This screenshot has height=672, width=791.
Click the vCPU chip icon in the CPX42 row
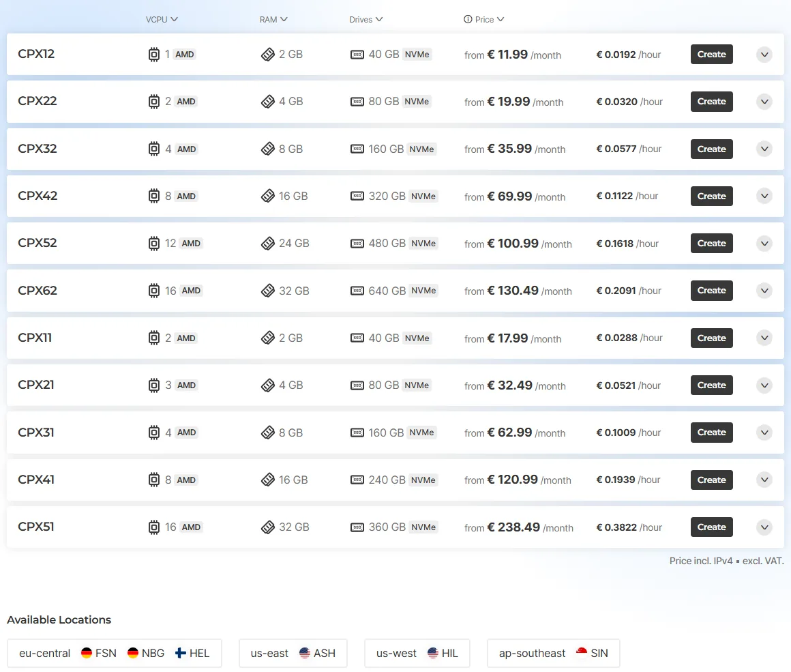pos(154,196)
